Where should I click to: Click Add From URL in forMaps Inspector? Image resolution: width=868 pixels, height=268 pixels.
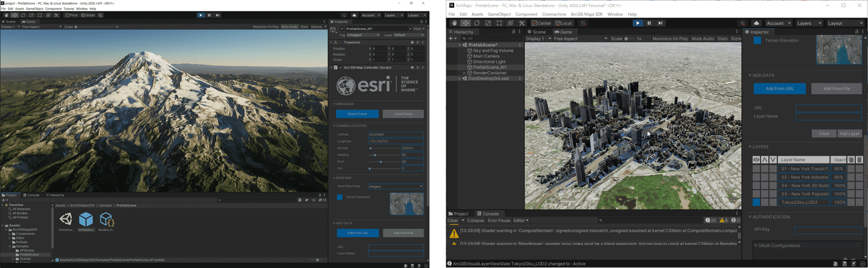[x=779, y=89]
